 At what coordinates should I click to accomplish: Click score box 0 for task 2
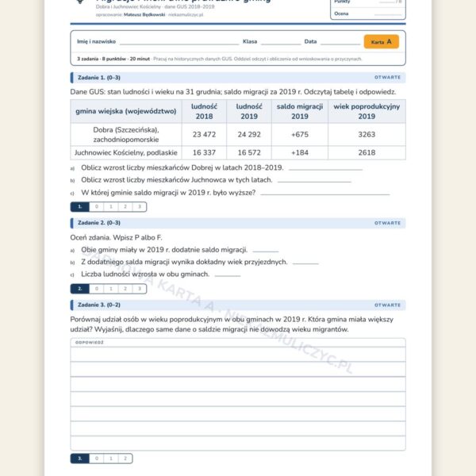coord(97,289)
